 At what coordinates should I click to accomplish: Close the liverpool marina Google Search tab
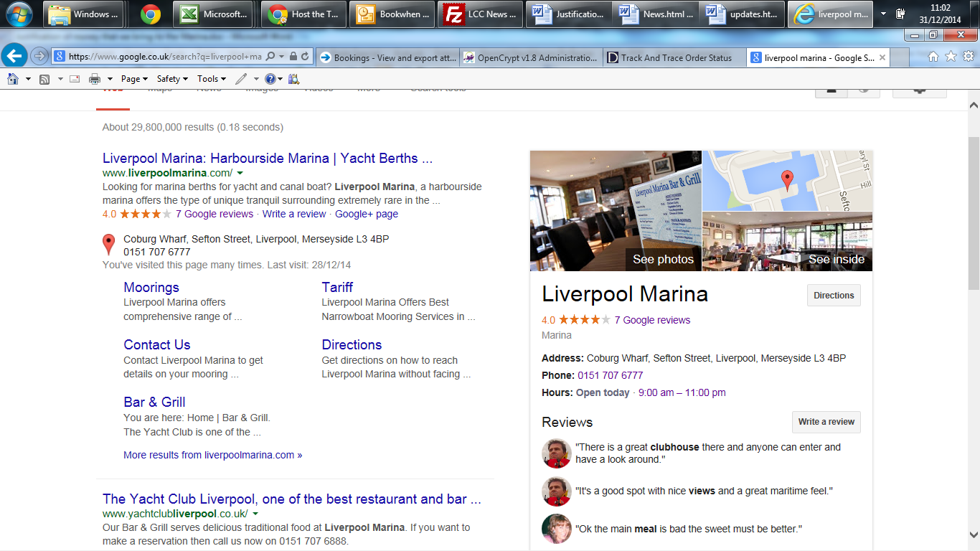pyautogui.click(x=882, y=57)
